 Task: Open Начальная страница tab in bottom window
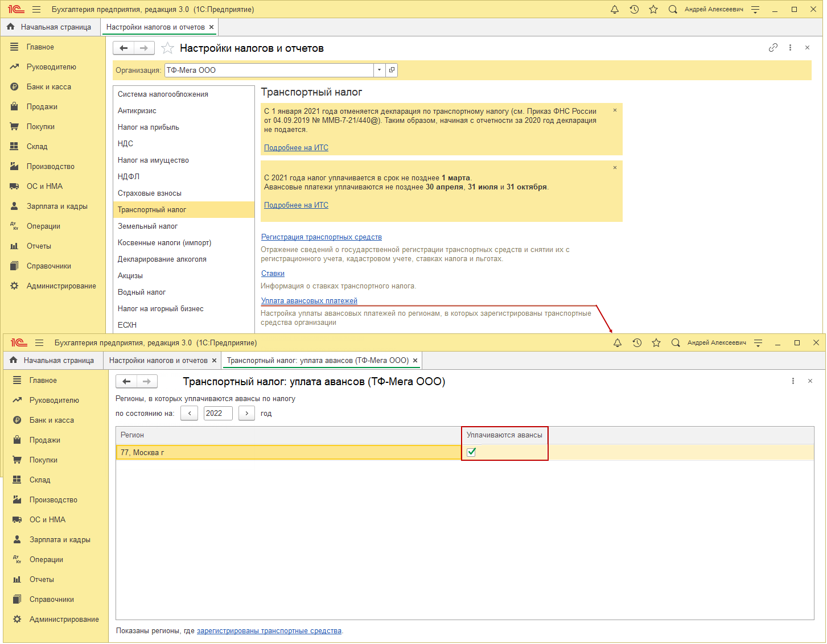52,361
